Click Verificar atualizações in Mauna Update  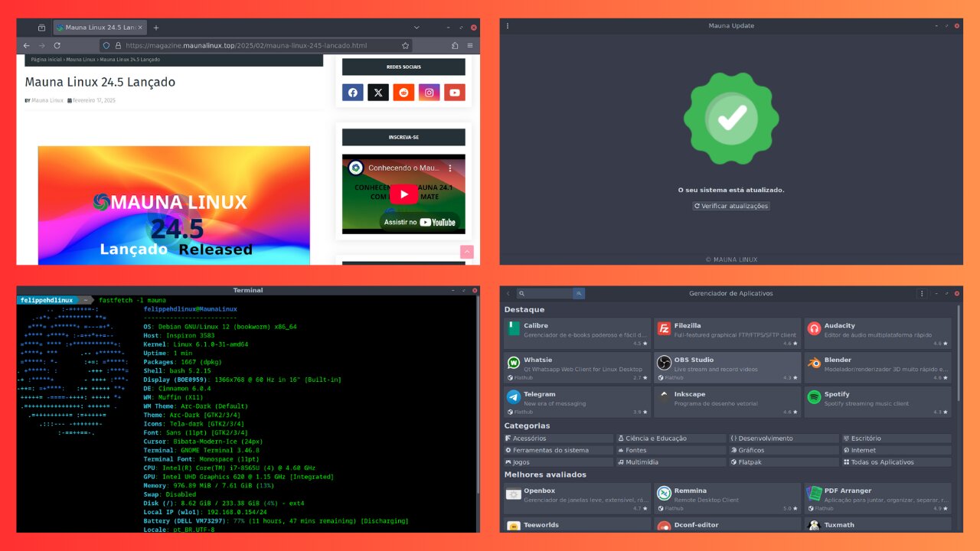pyautogui.click(x=731, y=206)
